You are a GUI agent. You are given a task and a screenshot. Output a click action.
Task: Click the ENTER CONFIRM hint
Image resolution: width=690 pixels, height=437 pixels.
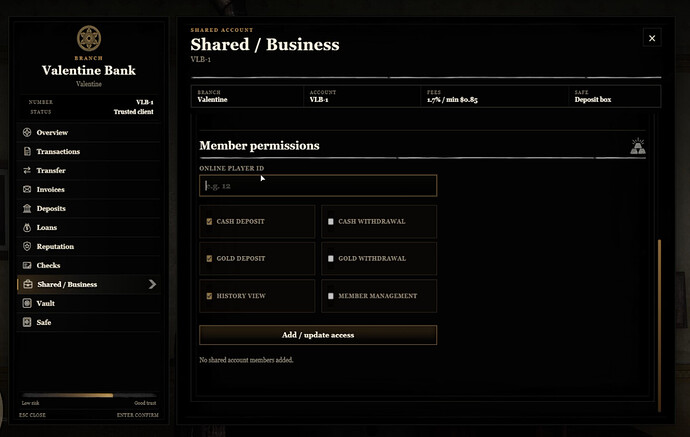click(x=138, y=415)
